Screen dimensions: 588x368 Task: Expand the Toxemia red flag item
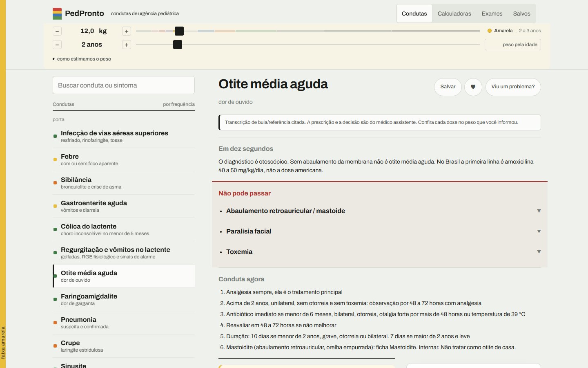click(x=380, y=252)
